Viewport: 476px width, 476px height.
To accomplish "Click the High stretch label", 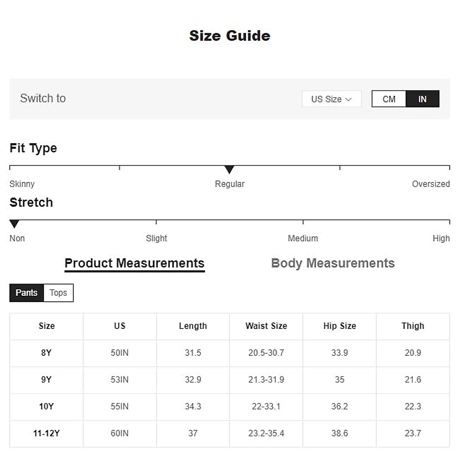I will [x=441, y=238].
